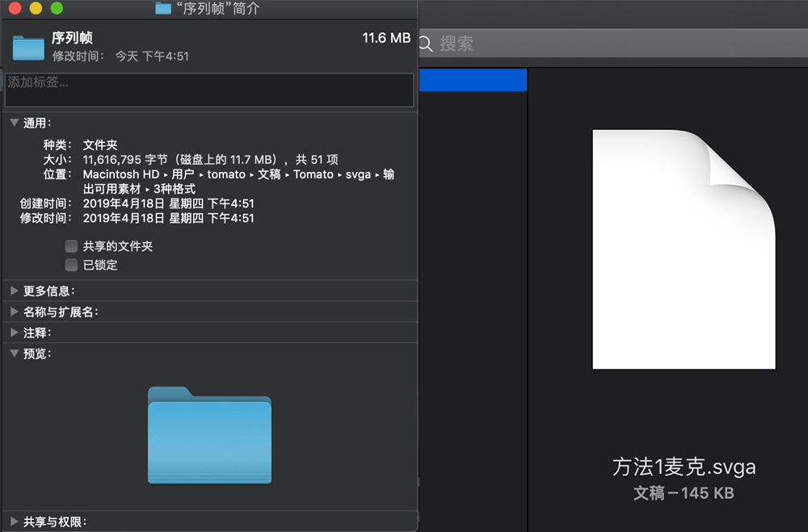808x532 pixels.
Task: Collapse the 通用 section
Action: (x=15, y=123)
